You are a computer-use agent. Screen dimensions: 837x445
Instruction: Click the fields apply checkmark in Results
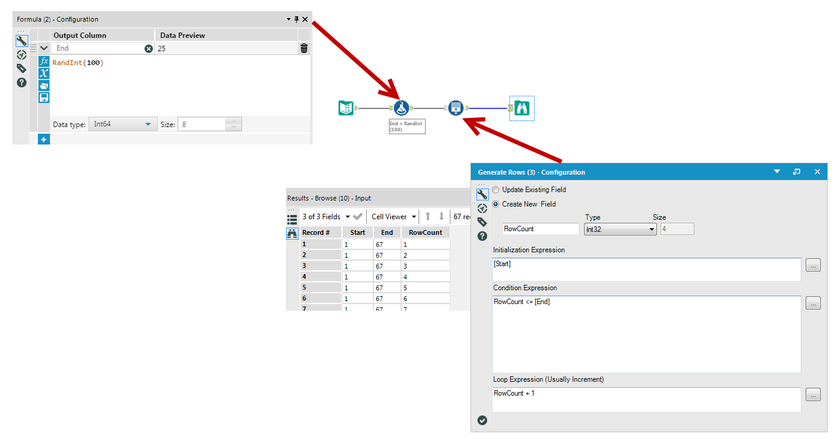point(358,217)
